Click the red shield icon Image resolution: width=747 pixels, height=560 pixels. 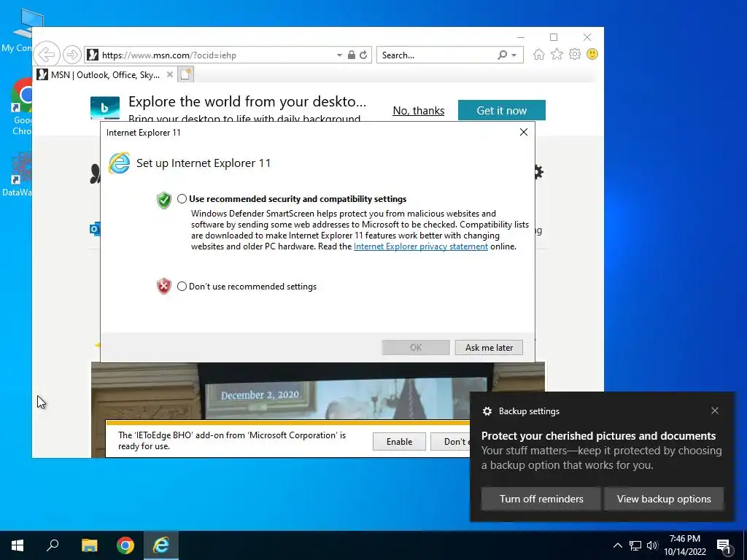[164, 286]
